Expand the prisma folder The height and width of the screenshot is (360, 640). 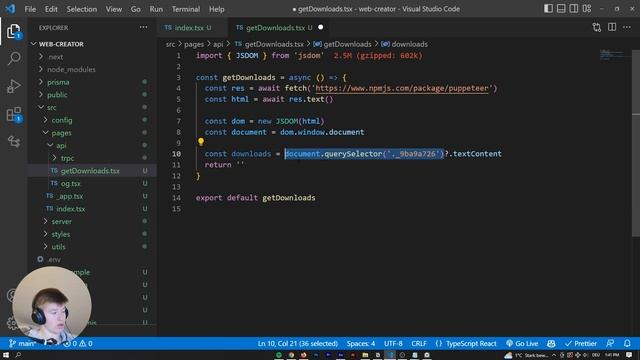point(58,82)
